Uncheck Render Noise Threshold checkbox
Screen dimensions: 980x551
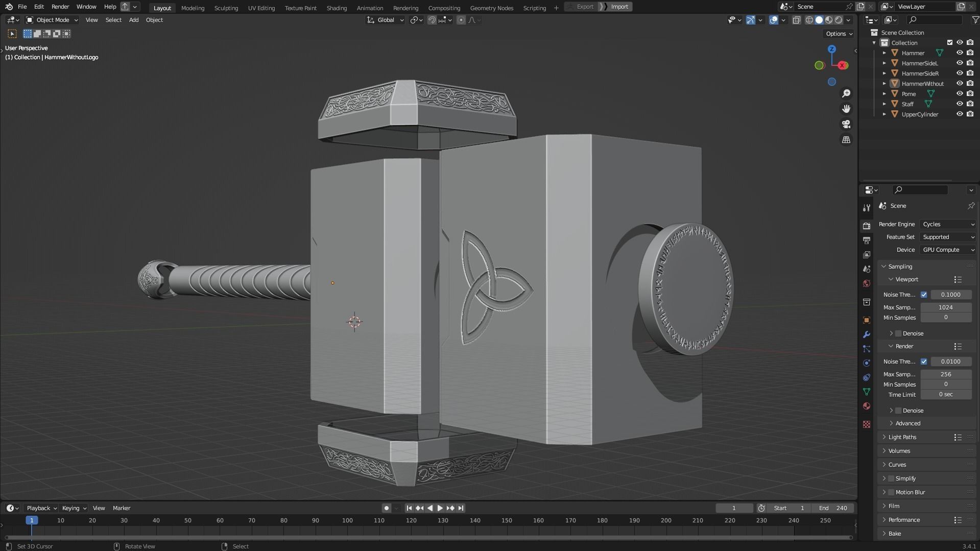point(924,362)
